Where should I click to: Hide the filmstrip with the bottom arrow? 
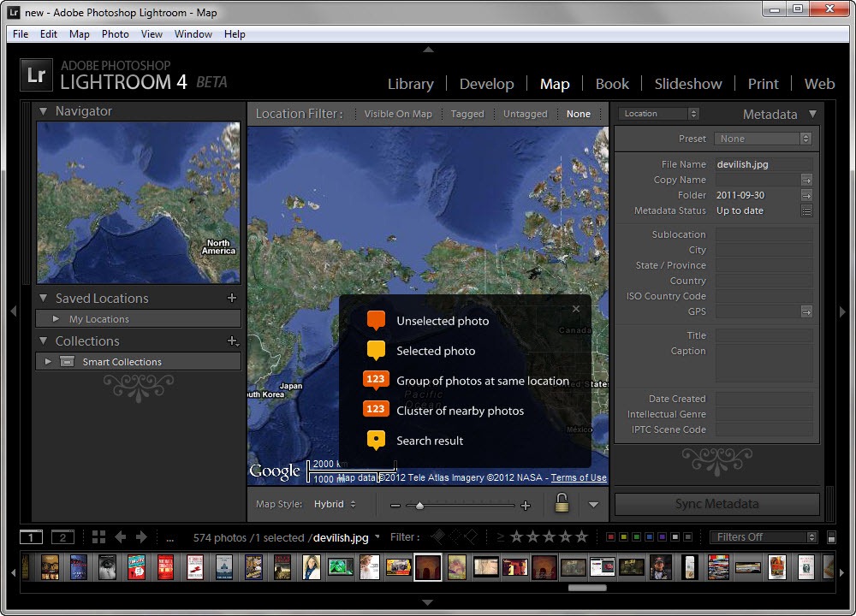click(x=428, y=602)
